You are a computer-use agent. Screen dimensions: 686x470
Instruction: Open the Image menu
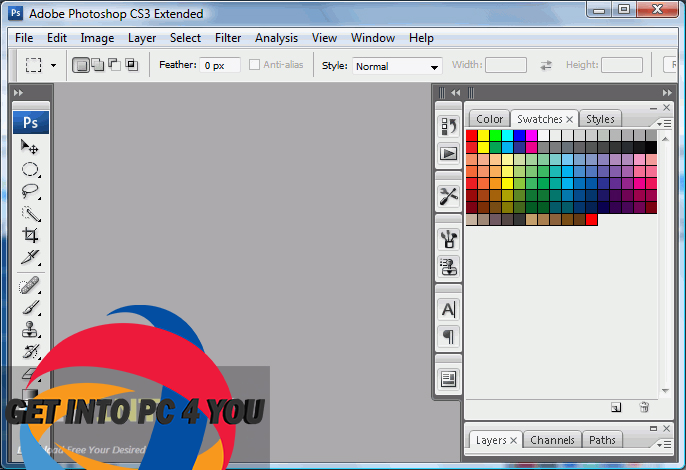click(97, 38)
